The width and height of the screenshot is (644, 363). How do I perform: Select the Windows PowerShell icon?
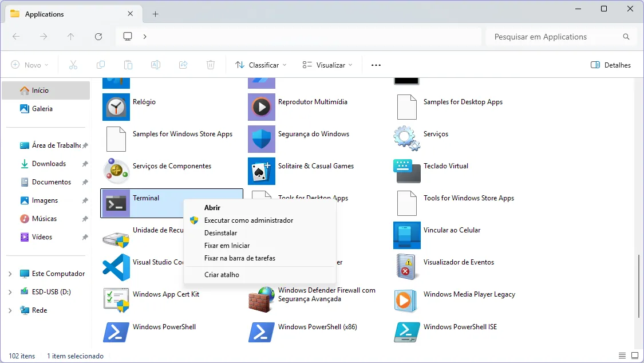coord(116,332)
